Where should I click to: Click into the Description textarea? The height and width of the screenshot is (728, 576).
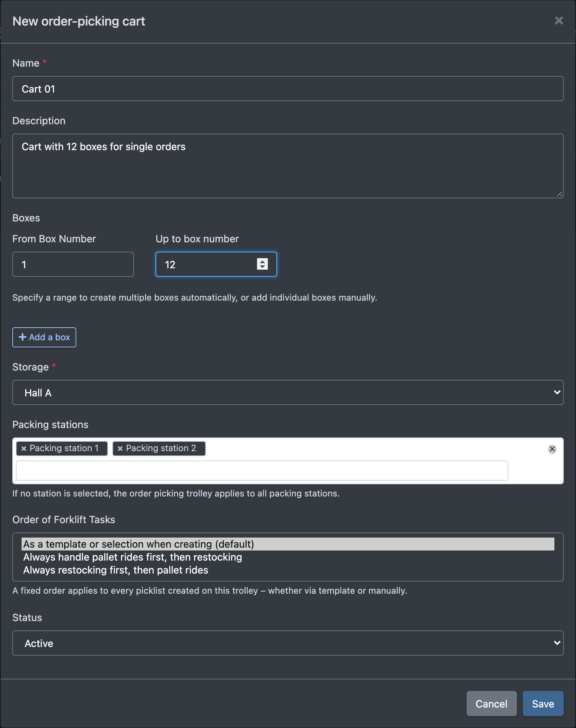pos(288,166)
